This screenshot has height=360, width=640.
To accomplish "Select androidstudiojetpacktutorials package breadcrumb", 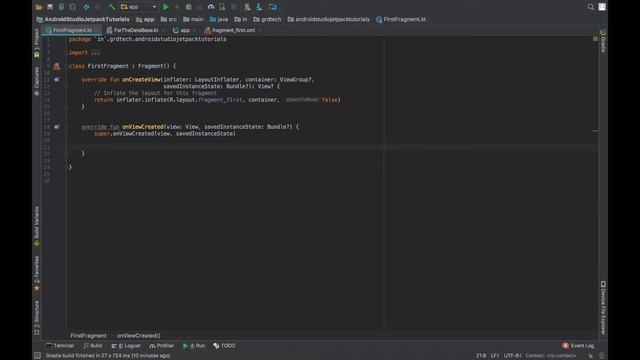I will [x=328, y=19].
